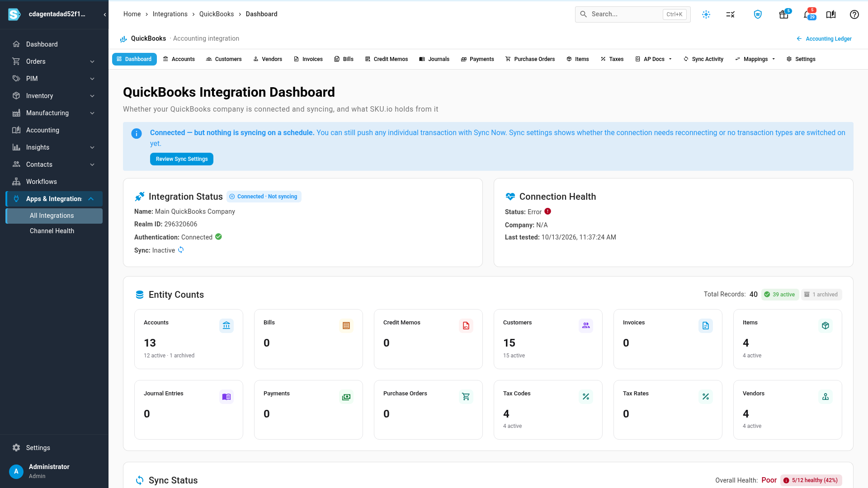
Task: Go to Integrations in the breadcrumb
Action: pos(170,14)
